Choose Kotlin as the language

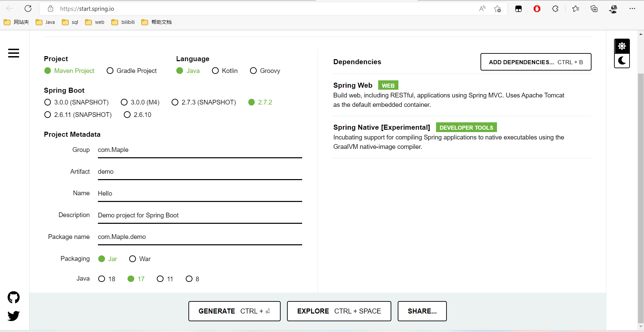[215, 71]
